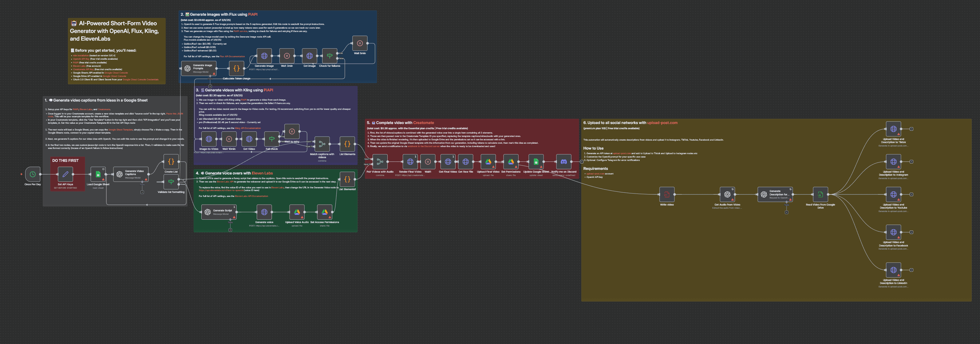
Task: Click the Write video file node
Action: [x=666, y=194]
